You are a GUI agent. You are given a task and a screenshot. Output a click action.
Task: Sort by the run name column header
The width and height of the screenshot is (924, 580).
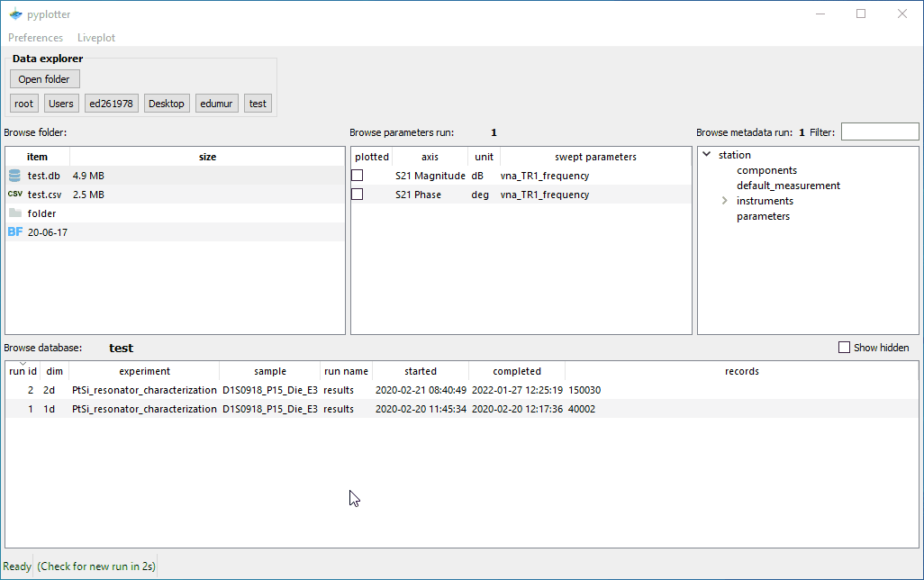(347, 371)
